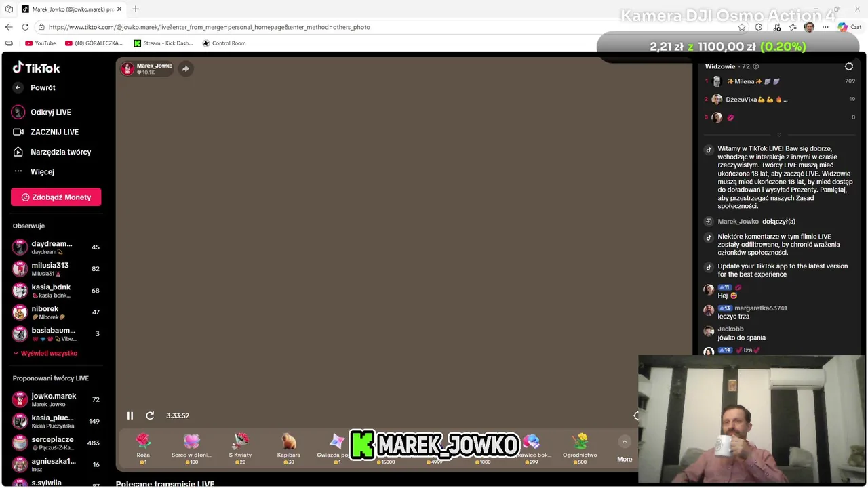This screenshot has height=488, width=868.
Task: Open browser three-dot settings menu
Action: tap(825, 27)
